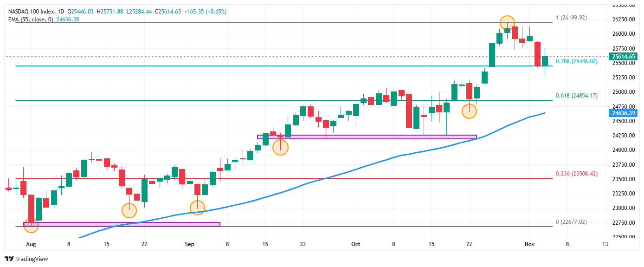Click the orange circle on the lower purple zone

tap(31, 225)
